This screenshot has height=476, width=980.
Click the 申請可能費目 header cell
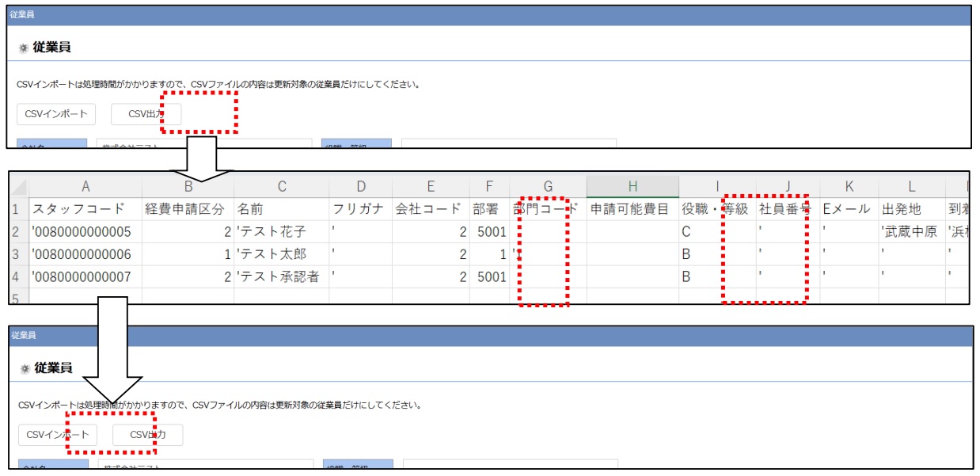click(x=632, y=209)
